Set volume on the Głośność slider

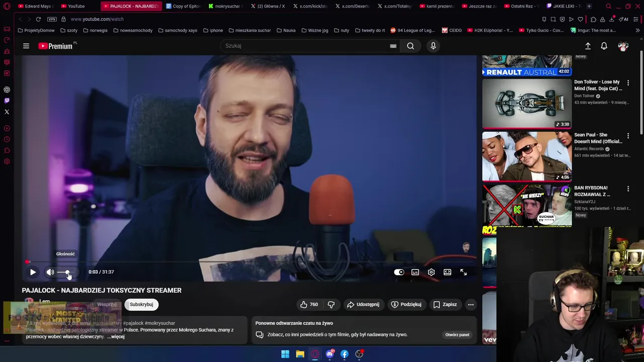(67, 272)
